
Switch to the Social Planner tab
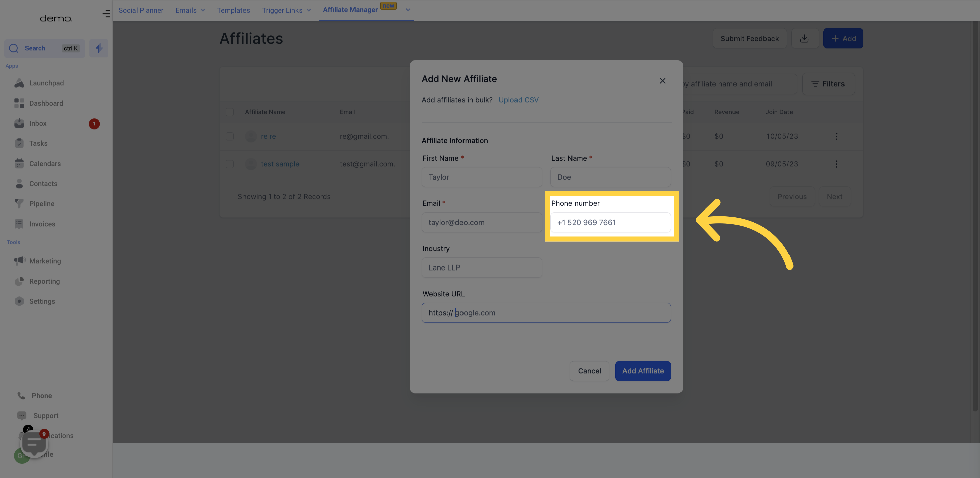(141, 11)
